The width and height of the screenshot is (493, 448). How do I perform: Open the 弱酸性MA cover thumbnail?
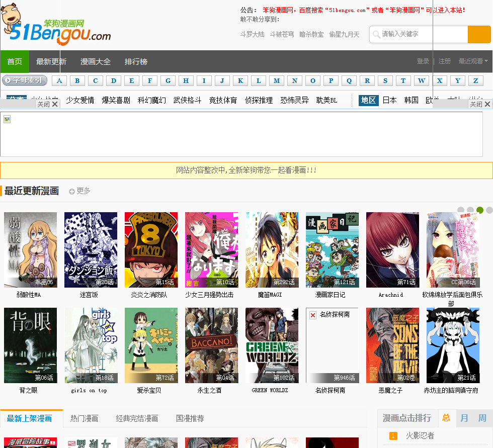click(31, 250)
